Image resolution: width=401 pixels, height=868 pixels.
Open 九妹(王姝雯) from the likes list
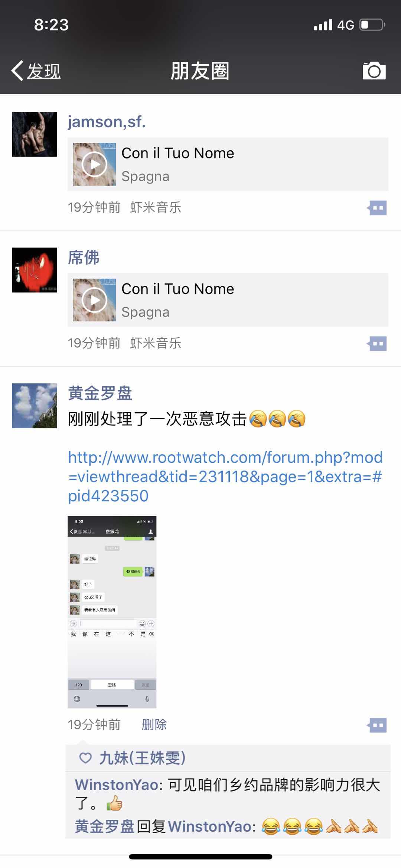[142, 758]
